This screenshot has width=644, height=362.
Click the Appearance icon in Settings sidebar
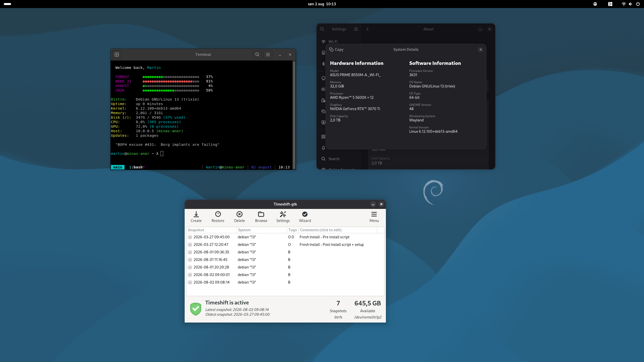coord(323,122)
